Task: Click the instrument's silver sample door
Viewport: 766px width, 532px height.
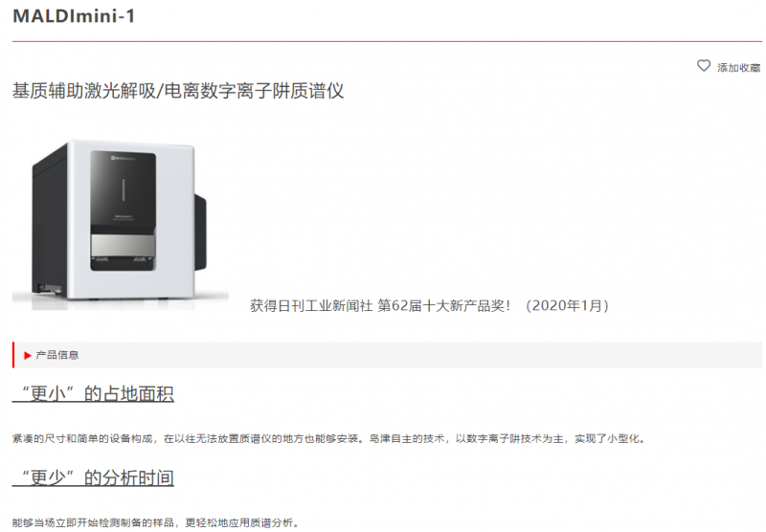Action: 124,245
